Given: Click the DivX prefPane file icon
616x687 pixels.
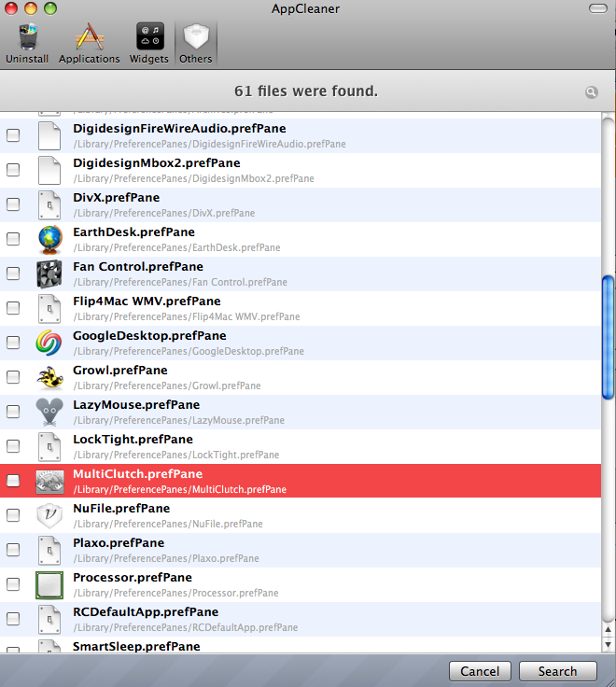Looking at the screenshot, I should tap(49, 205).
